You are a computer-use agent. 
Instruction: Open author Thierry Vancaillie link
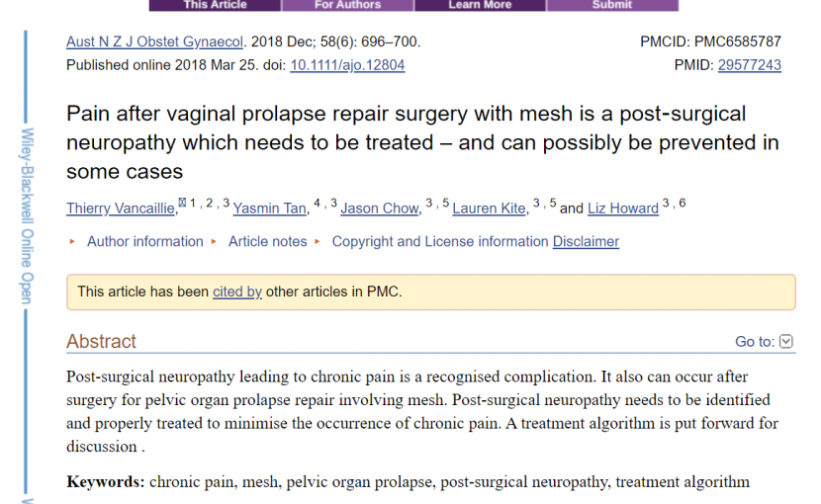click(121, 209)
